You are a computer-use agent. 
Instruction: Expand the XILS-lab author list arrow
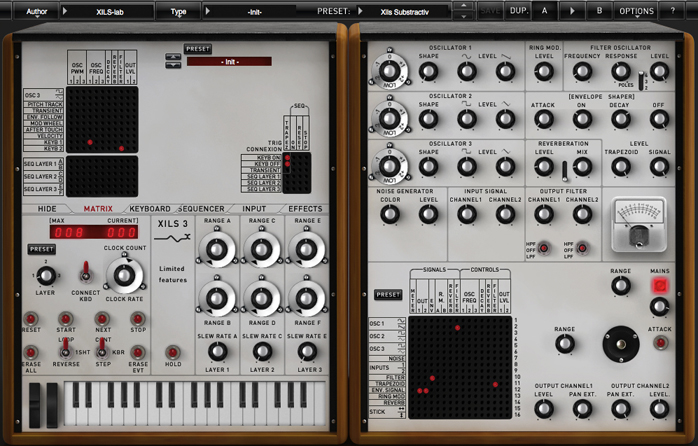(x=65, y=11)
